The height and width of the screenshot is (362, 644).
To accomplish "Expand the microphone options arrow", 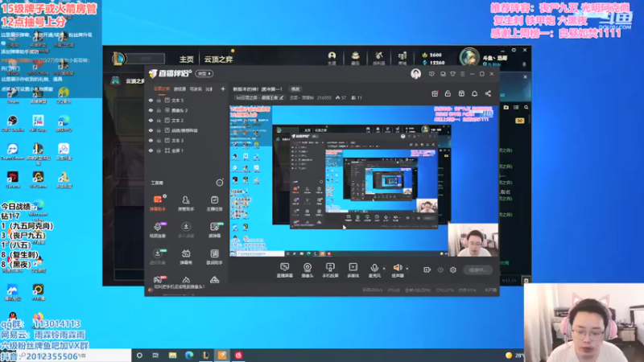I will tap(384, 269).
